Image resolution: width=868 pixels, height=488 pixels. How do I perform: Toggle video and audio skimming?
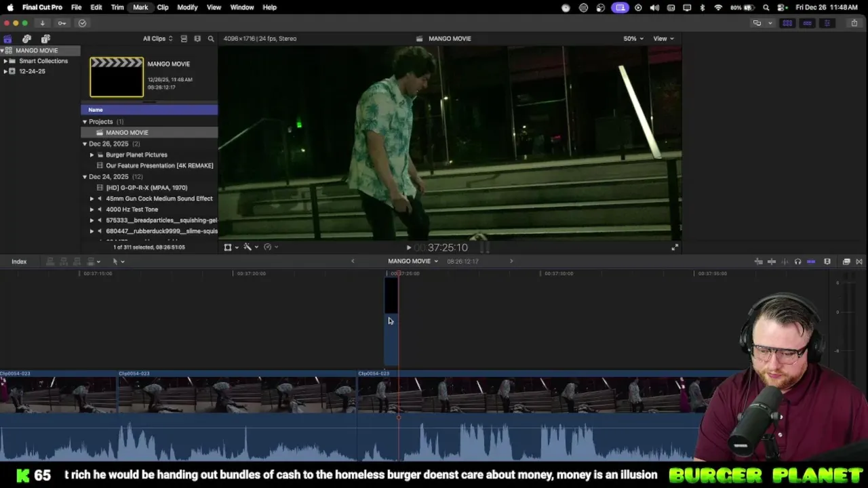772,262
